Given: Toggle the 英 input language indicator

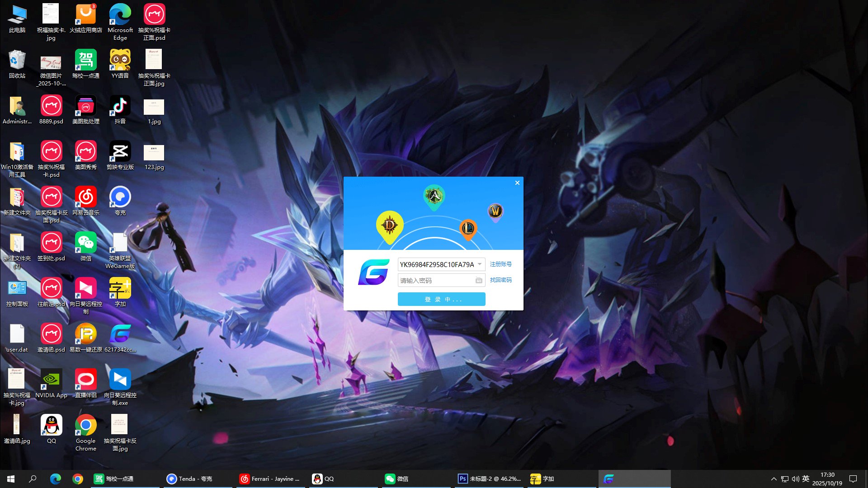Looking at the screenshot, I should [806, 479].
